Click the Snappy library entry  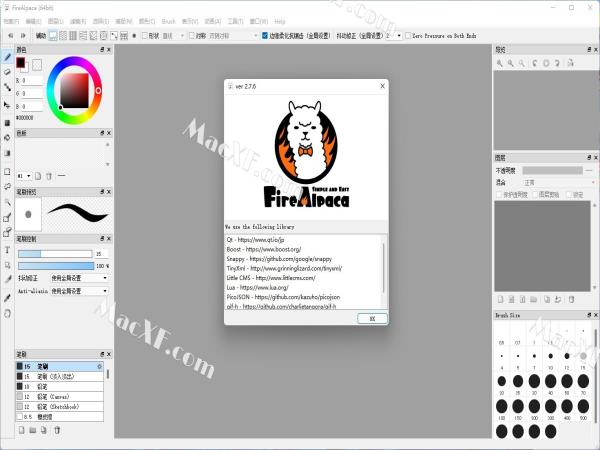(279, 259)
